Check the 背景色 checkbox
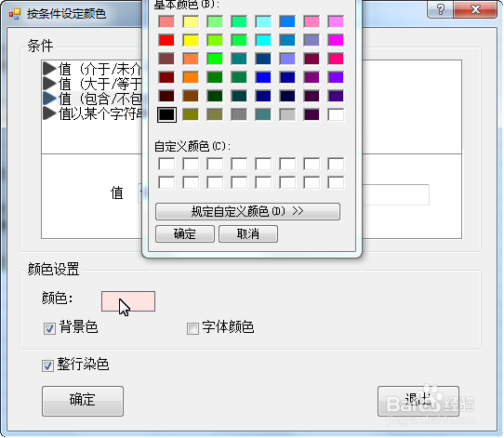Image resolution: width=504 pixels, height=438 pixels. [x=49, y=329]
